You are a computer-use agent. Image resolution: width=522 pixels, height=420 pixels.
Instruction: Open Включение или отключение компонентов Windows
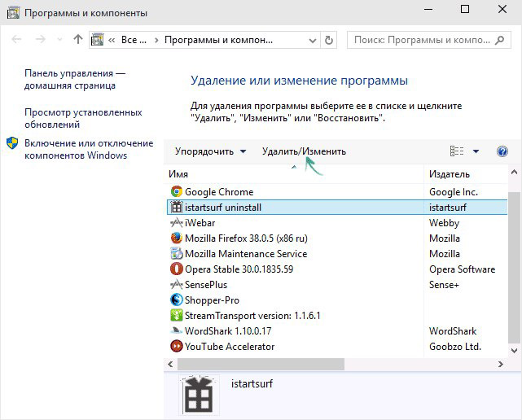pos(88,149)
